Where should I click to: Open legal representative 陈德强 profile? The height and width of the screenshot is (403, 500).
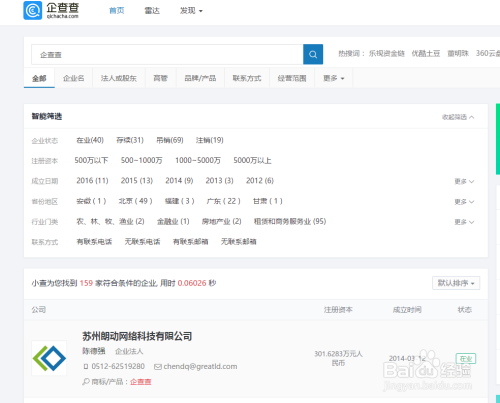(94, 351)
